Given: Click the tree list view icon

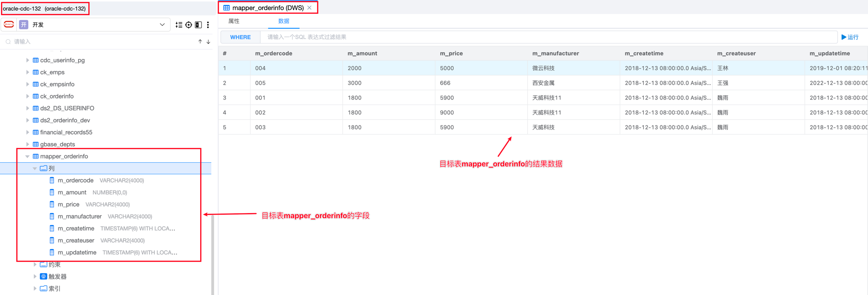Looking at the screenshot, I should 179,25.
